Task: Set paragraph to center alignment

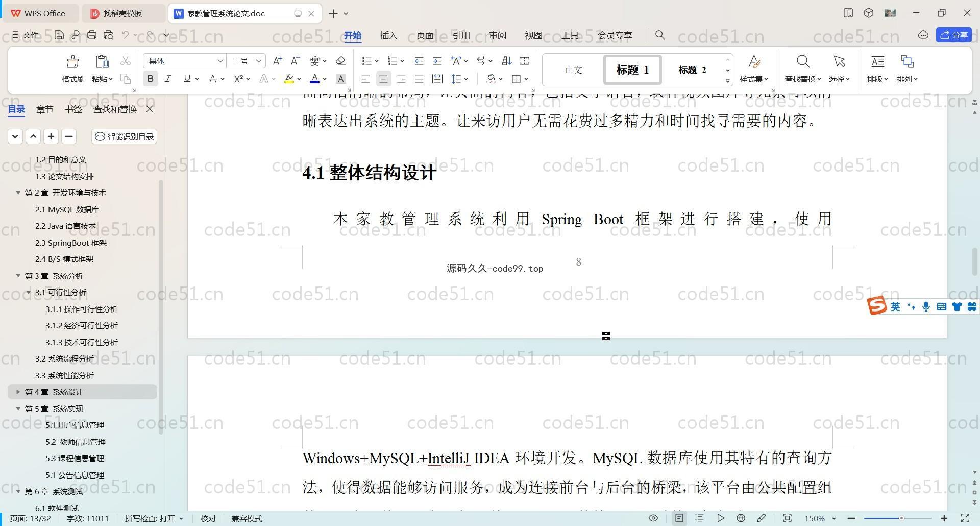Action: pos(383,79)
